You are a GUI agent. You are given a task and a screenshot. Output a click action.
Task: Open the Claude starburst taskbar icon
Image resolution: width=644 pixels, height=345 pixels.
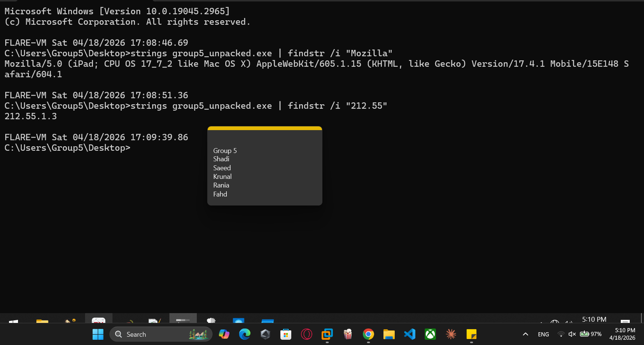(451, 334)
